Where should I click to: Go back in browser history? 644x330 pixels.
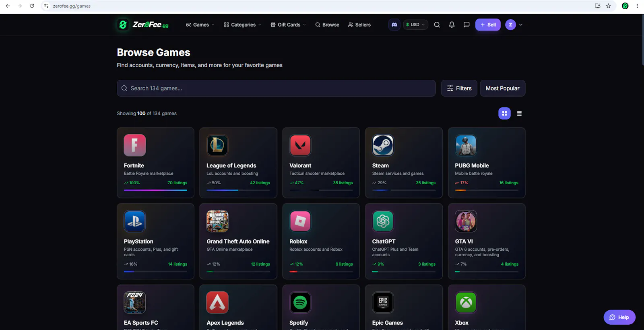click(8, 6)
